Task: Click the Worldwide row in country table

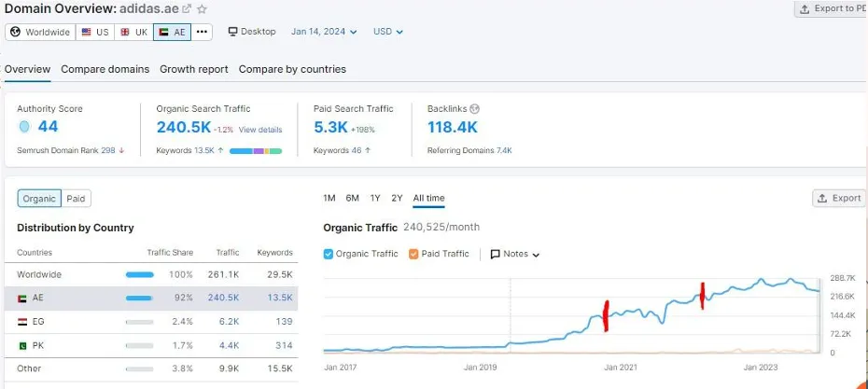Action: click(x=150, y=274)
